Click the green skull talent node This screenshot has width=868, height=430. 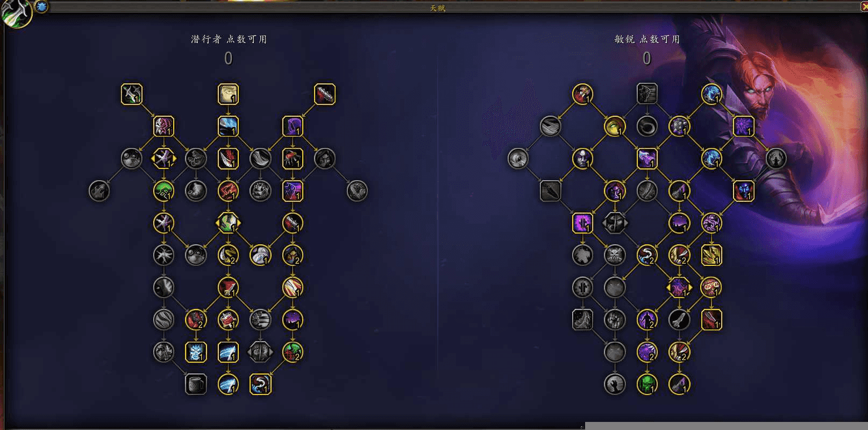pos(647,385)
